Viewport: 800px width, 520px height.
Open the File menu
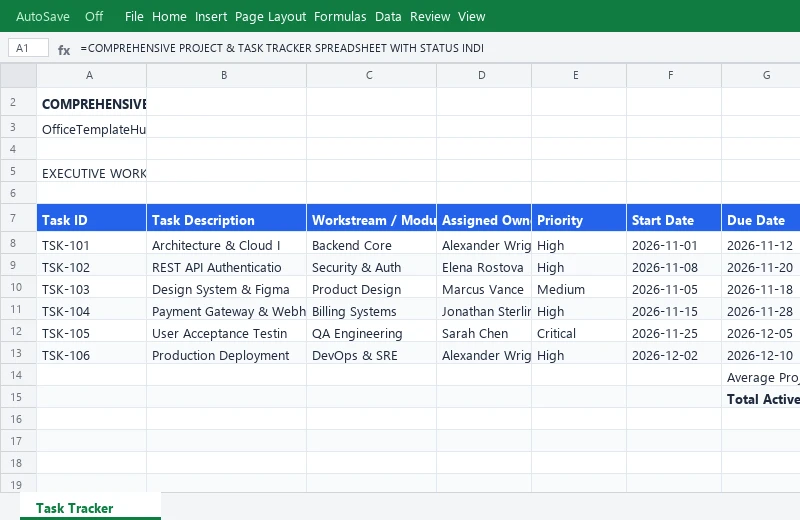[134, 16]
